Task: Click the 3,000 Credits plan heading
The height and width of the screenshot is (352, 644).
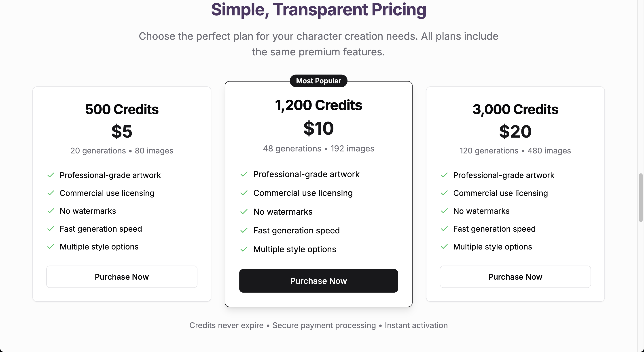Action: pyautogui.click(x=515, y=109)
